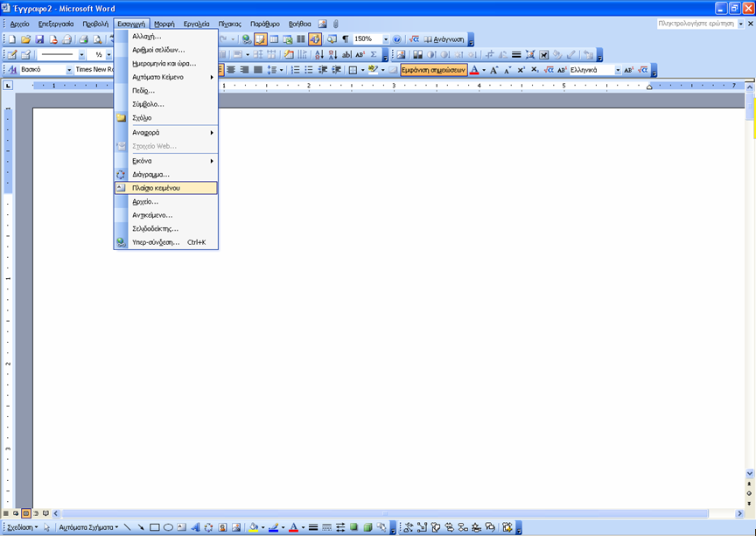Viewport: 756px width, 536px height.
Task: Click the Print Preview magnifier icon
Action: 97,39
